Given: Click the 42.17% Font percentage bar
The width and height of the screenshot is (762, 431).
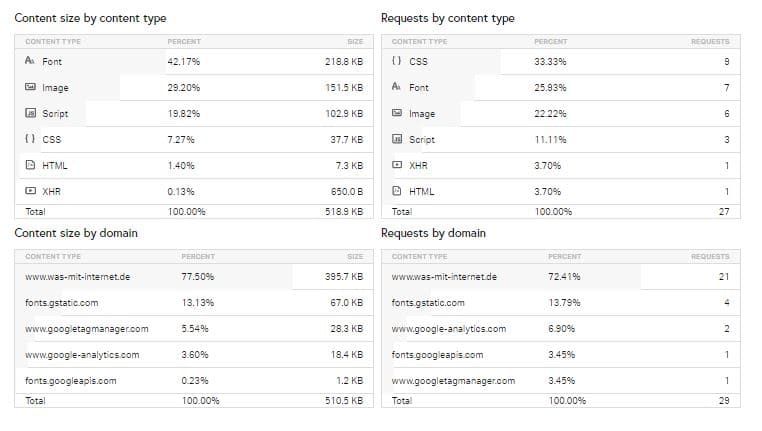Looking at the screenshot, I should tap(90, 62).
